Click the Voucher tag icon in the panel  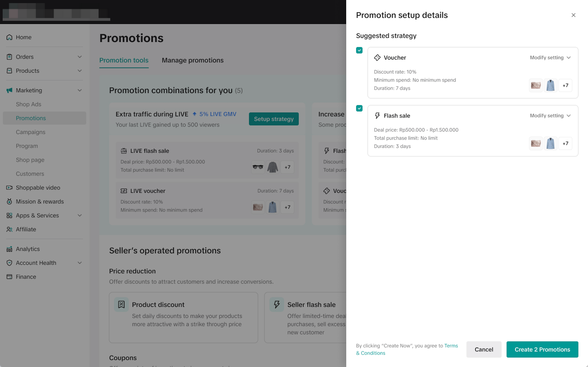tap(377, 58)
